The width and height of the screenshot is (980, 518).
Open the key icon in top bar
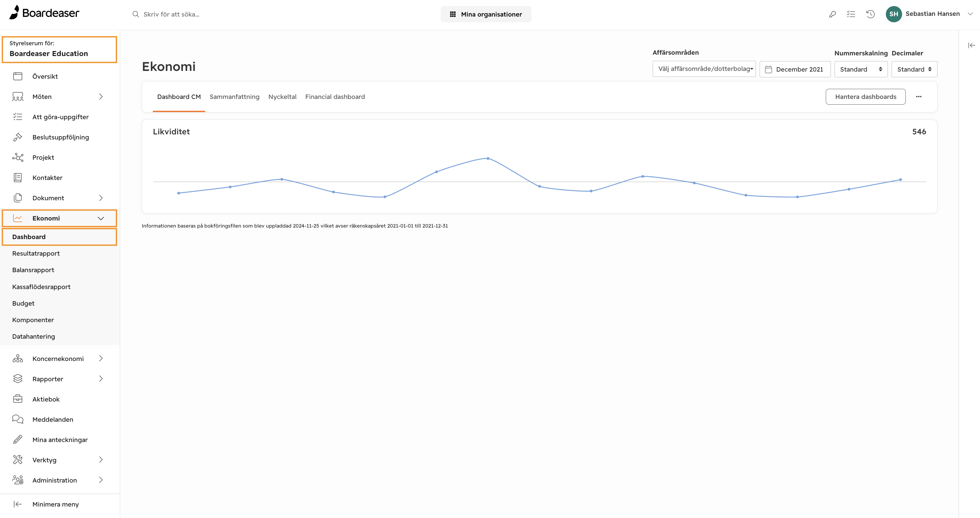(833, 14)
